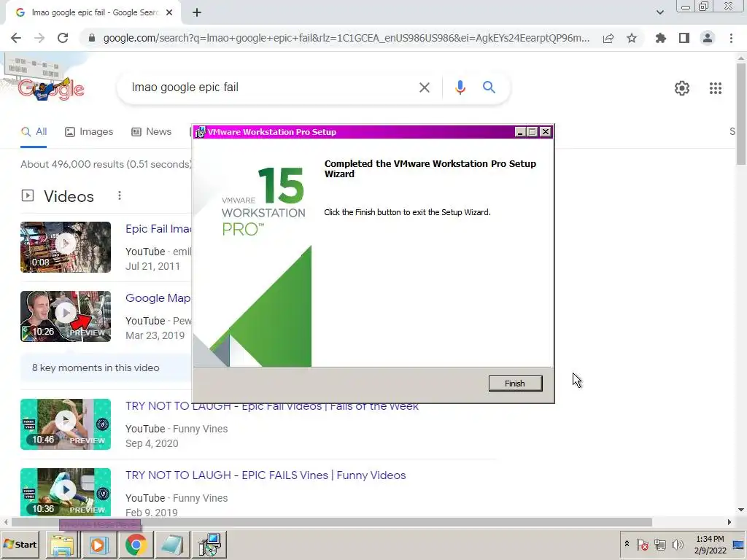Open the Google apps grid
Screen dimensions: 747x560
(x=715, y=88)
